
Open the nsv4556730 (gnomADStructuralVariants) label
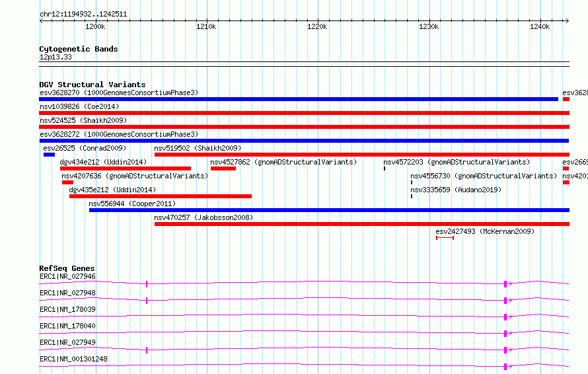tap(484, 176)
